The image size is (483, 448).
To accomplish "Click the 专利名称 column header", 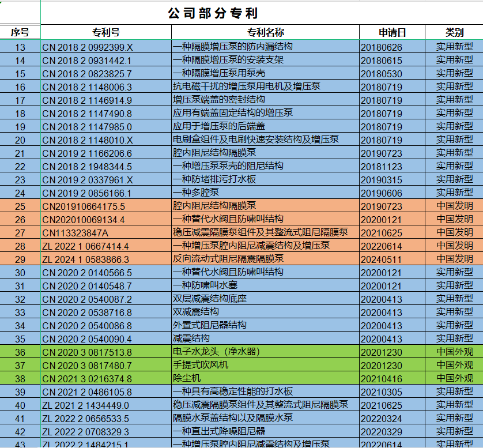I will (265, 32).
